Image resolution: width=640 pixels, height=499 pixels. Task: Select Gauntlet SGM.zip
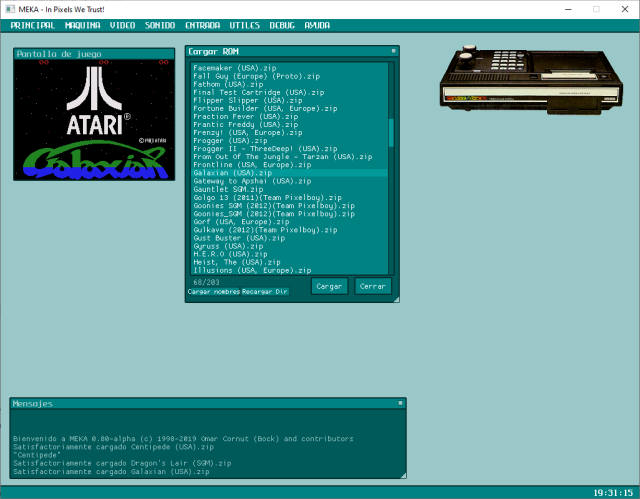[289, 189]
